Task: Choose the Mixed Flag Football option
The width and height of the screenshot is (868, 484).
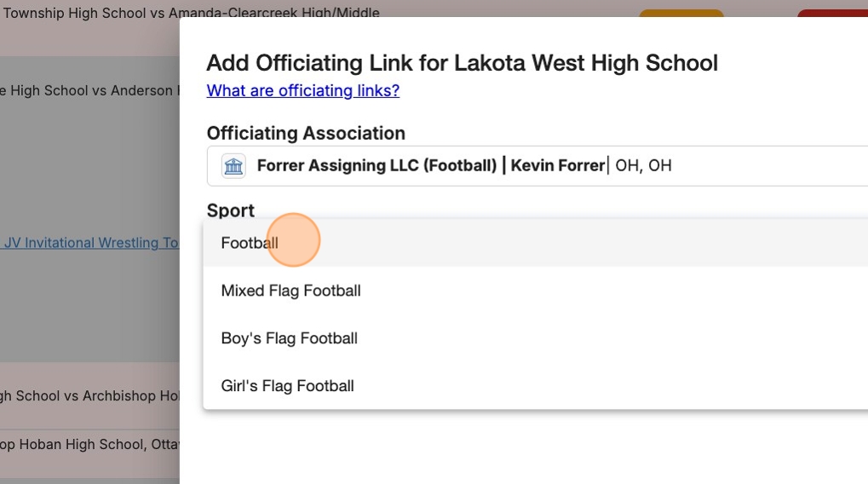Action: click(290, 291)
